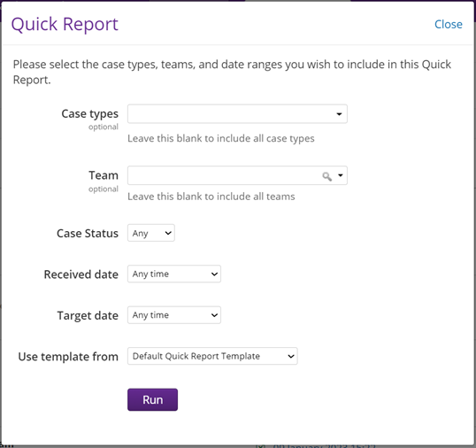Click the 'Use template from' label
Viewport: 476px width, 448px height.
68,357
